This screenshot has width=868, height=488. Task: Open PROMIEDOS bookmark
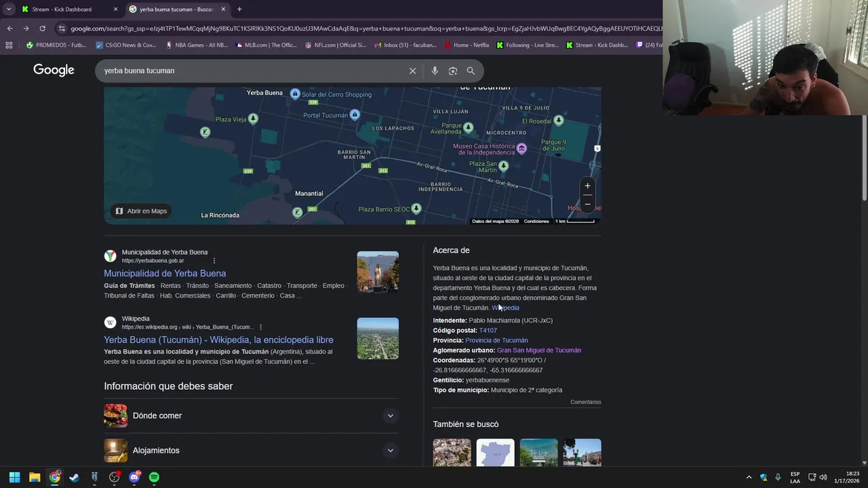[x=56, y=45]
